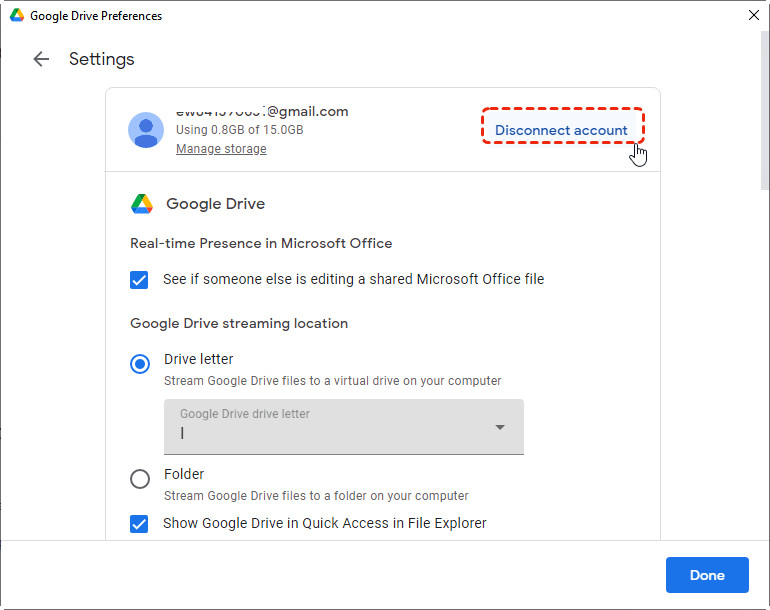This screenshot has height=610, width=770.
Task: Click 'Stream Google Drive files to a folder' text
Action: 316,496
